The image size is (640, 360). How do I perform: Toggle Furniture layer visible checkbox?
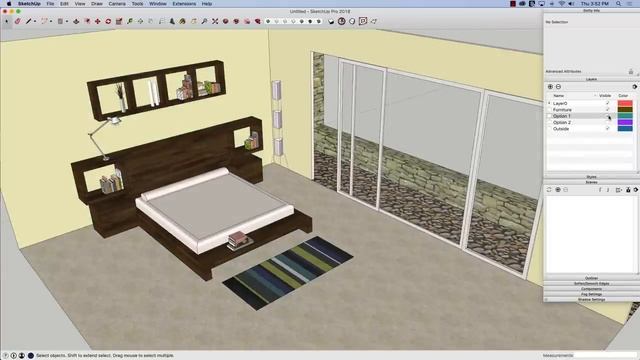tap(608, 109)
